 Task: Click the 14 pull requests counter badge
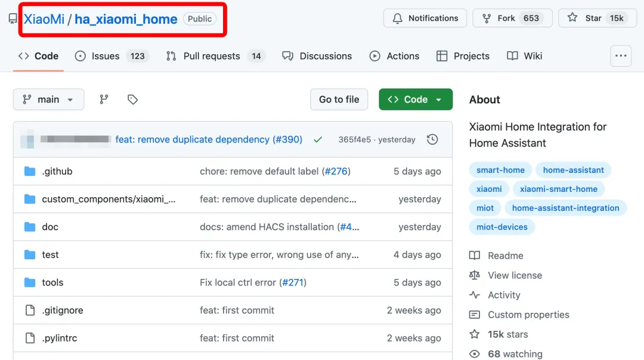256,56
